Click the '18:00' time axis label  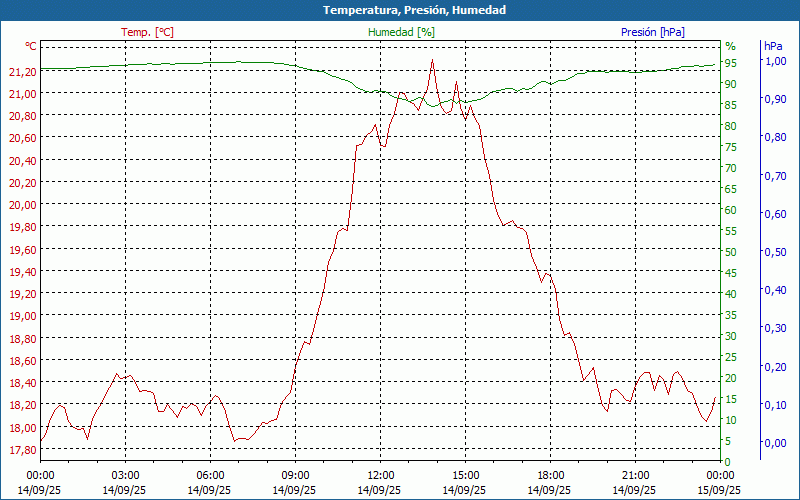[x=551, y=476]
